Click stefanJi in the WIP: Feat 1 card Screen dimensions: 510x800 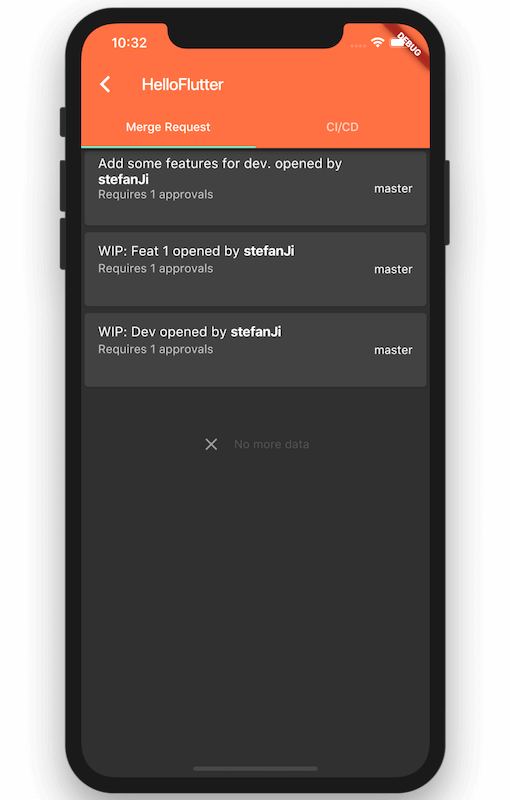pos(269,251)
